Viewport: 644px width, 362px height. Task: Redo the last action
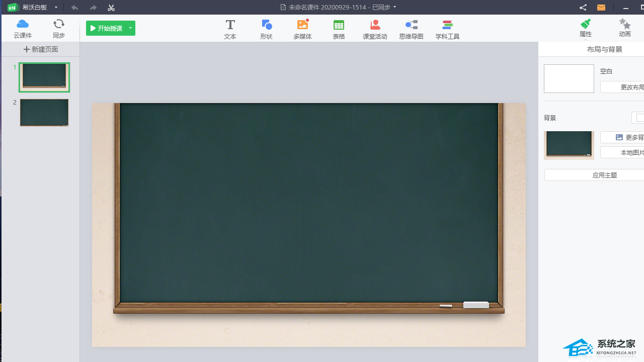(x=93, y=8)
